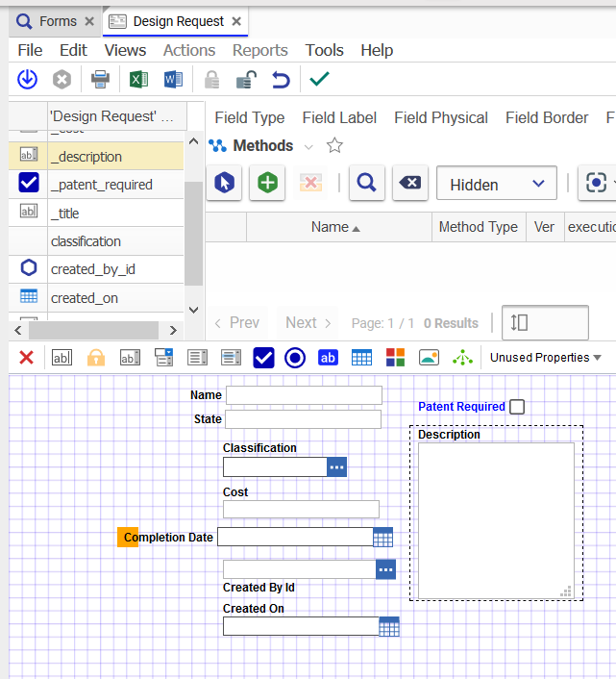Click the red X Delete field icon
The width and height of the screenshot is (616, 679).
point(27,358)
